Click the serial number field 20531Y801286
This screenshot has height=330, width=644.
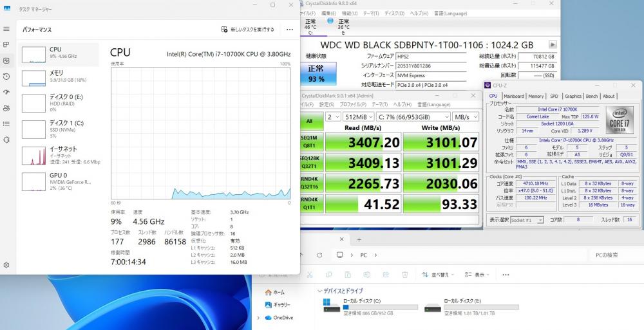(431, 66)
